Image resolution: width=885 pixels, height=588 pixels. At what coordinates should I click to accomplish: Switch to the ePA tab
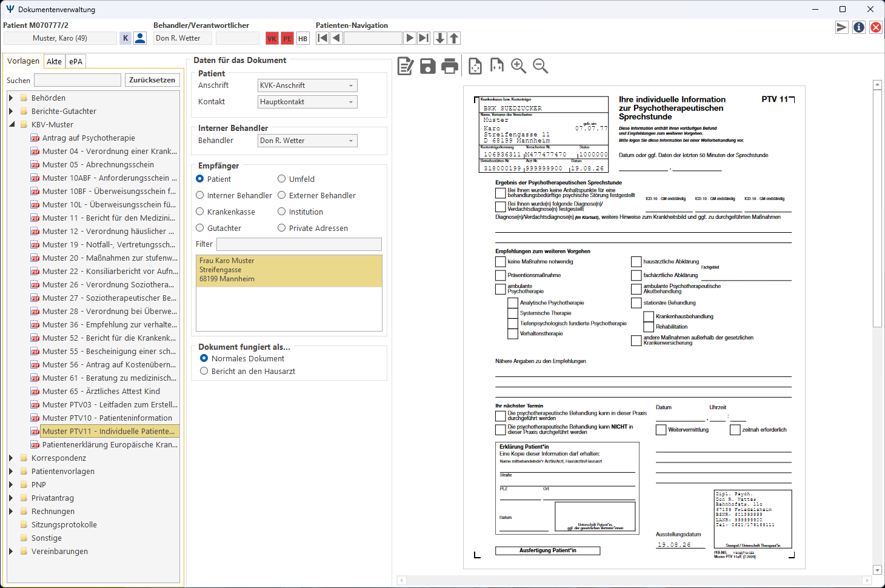pyautogui.click(x=75, y=61)
